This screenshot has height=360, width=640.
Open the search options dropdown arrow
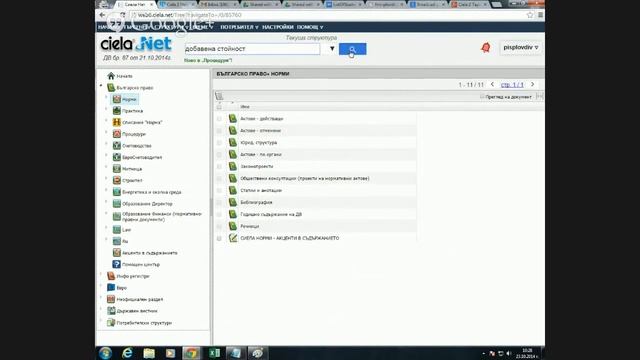pos(332,49)
